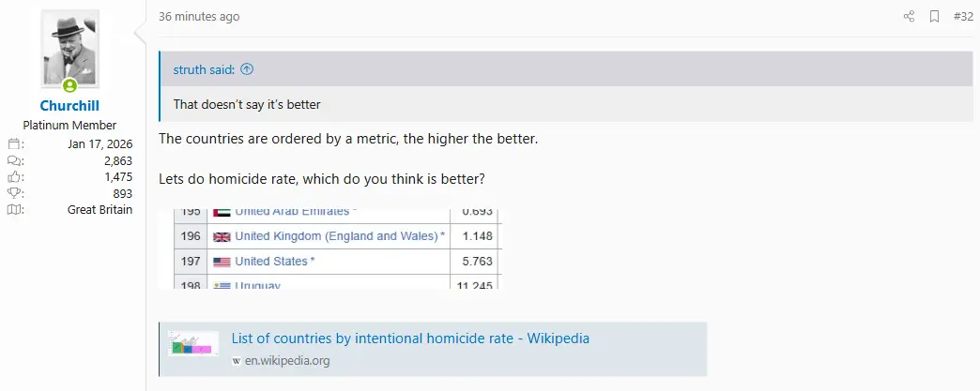The width and height of the screenshot is (980, 391).
Task: Click the Great Britain location link
Action: tap(100, 210)
